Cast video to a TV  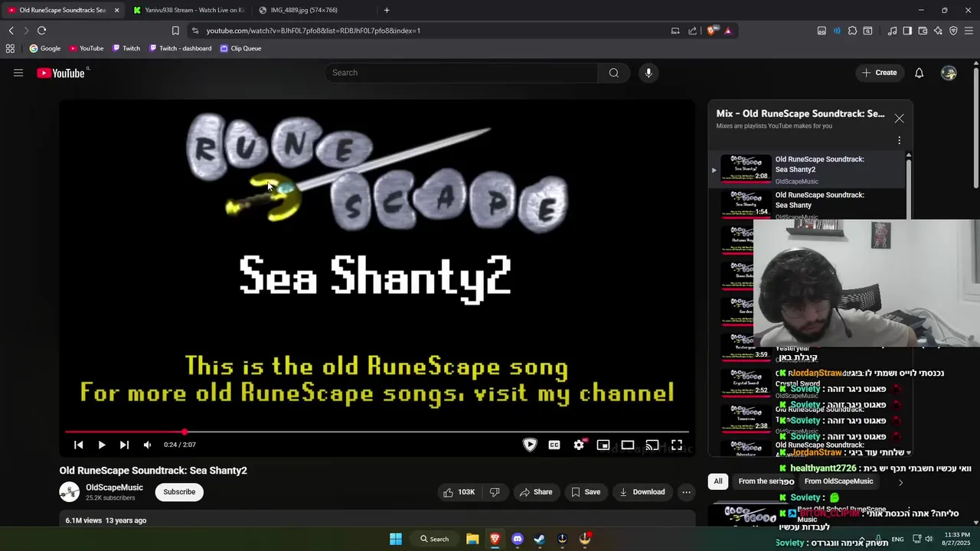point(652,445)
